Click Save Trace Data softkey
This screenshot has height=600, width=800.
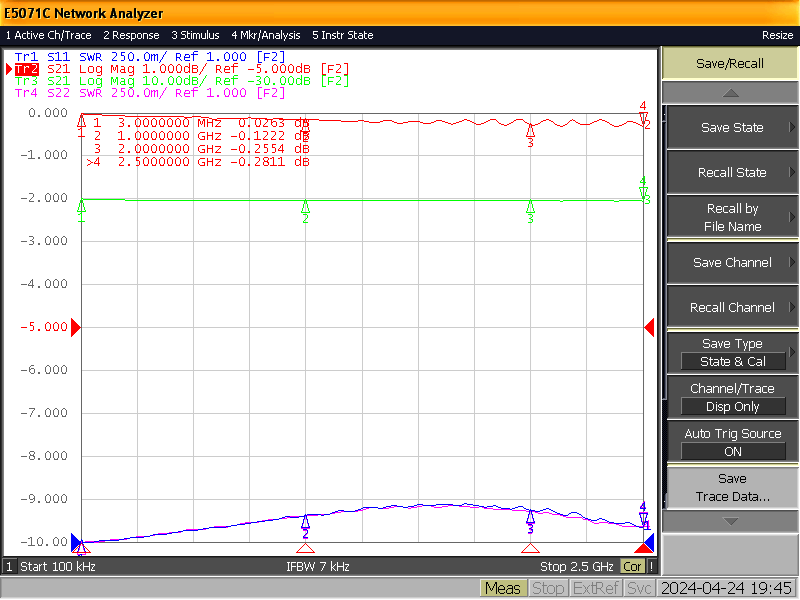pos(732,487)
